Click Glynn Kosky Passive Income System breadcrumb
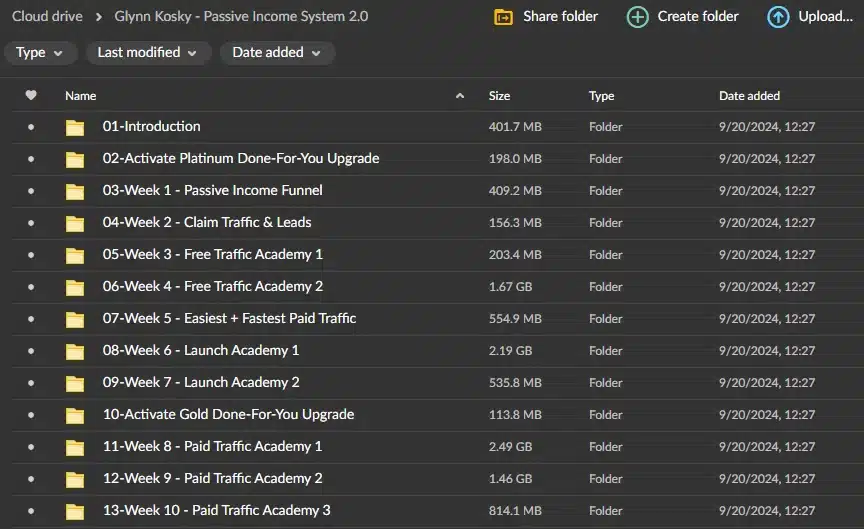 coord(241,17)
